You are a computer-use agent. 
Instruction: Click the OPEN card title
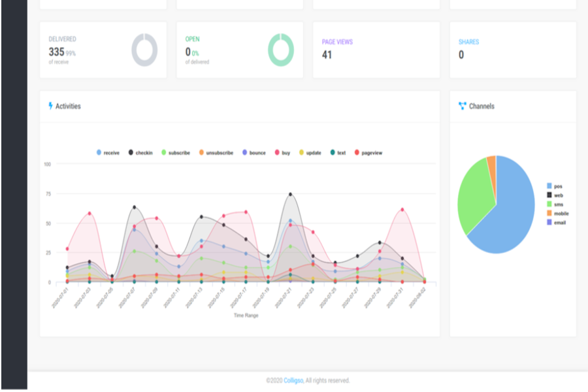coord(192,39)
